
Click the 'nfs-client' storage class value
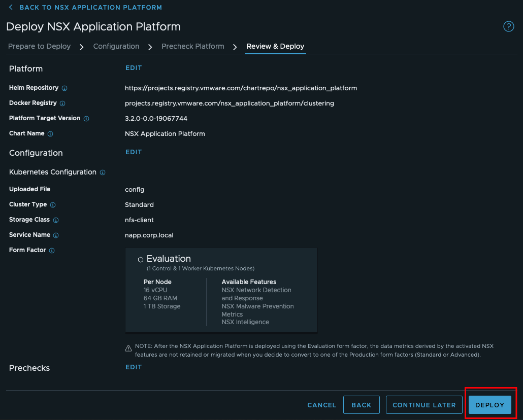click(x=139, y=220)
